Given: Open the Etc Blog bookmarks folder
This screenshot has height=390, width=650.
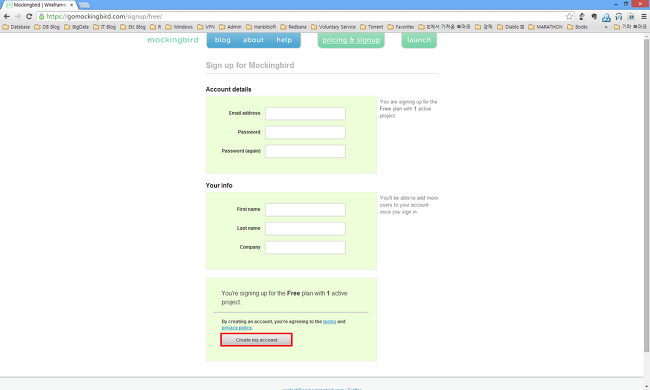Looking at the screenshot, I should click(133, 27).
